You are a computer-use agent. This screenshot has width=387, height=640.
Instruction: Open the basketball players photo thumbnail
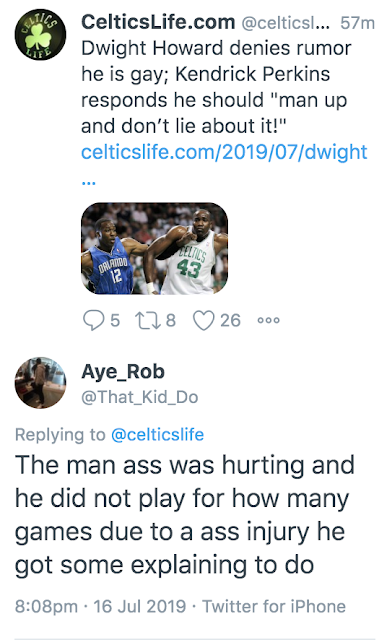154,249
